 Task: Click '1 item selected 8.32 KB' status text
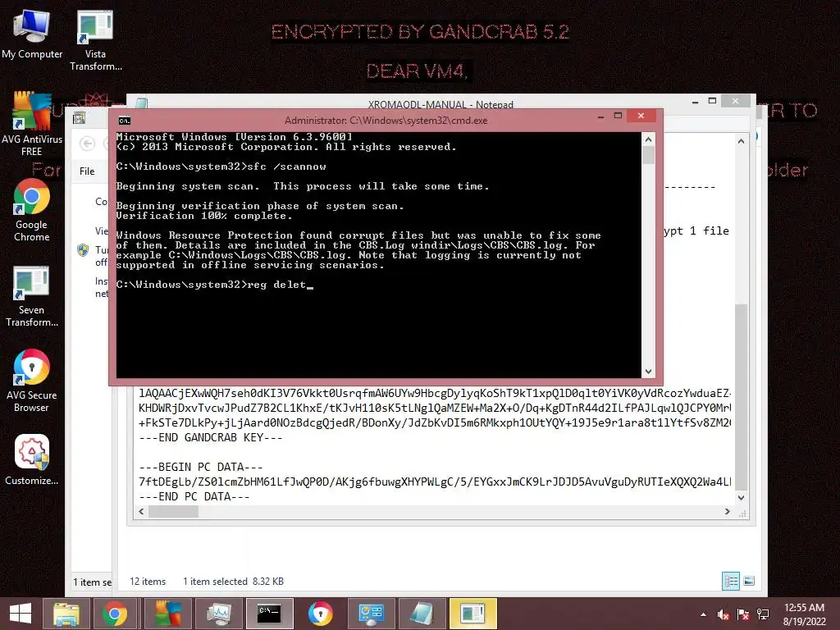233,582
